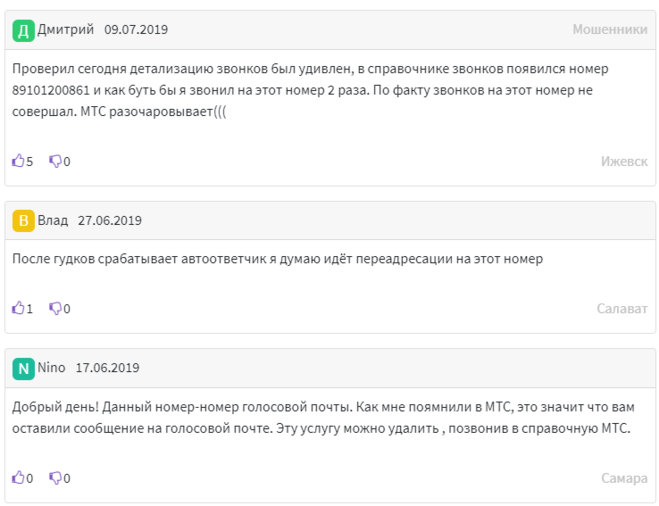Dislike Nino's comment about voicemail
This screenshot has width=659, height=506.
(x=55, y=478)
